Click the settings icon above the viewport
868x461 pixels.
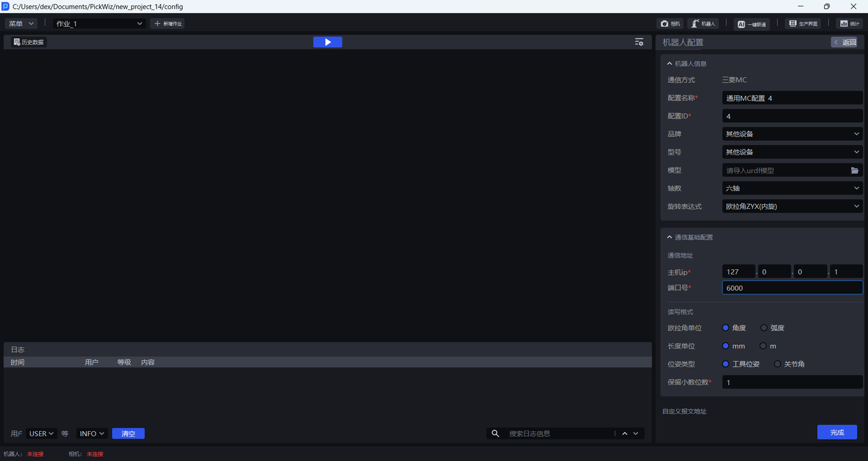(x=639, y=42)
